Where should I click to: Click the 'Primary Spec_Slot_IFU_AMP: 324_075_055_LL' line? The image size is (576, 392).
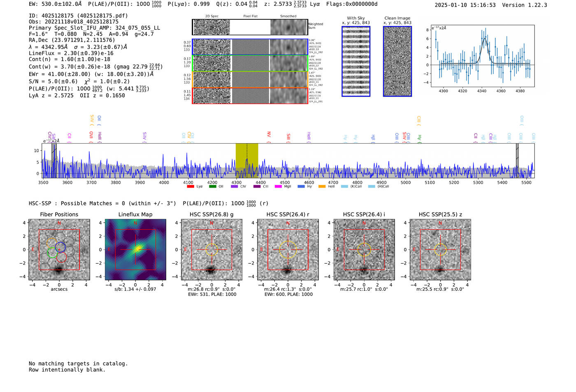[x=94, y=28]
